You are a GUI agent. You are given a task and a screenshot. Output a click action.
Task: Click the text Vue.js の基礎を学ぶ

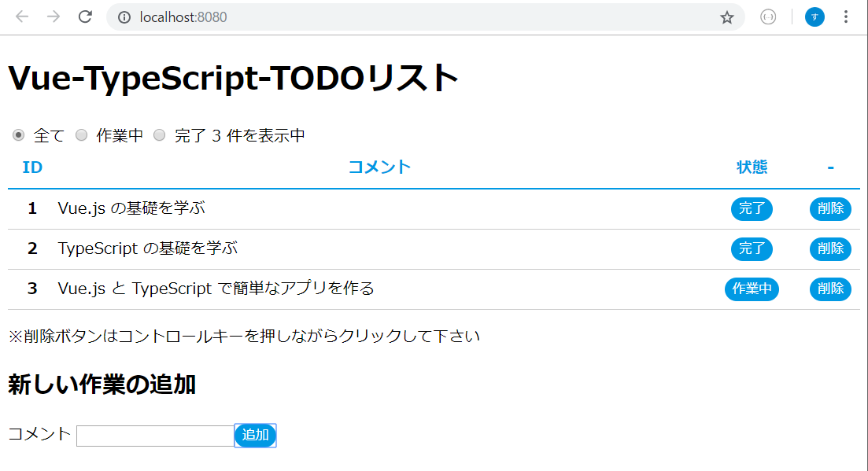click(x=131, y=208)
